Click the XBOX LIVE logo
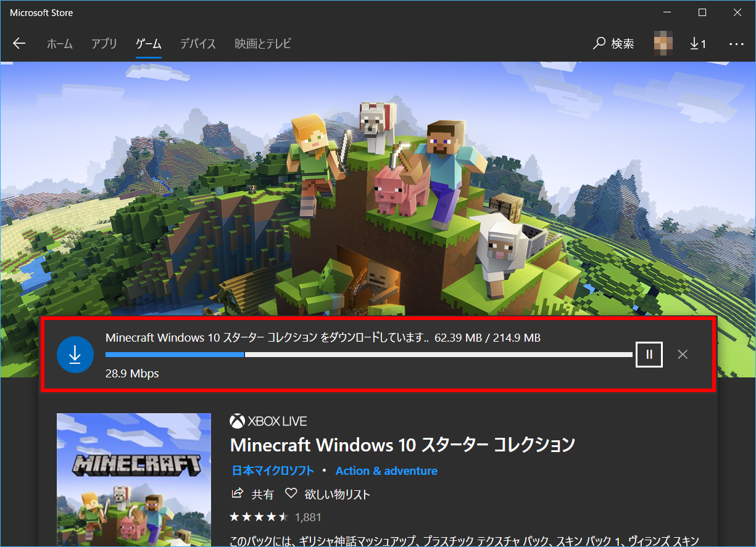The width and height of the screenshot is (756, 547). tap(268, 422)
